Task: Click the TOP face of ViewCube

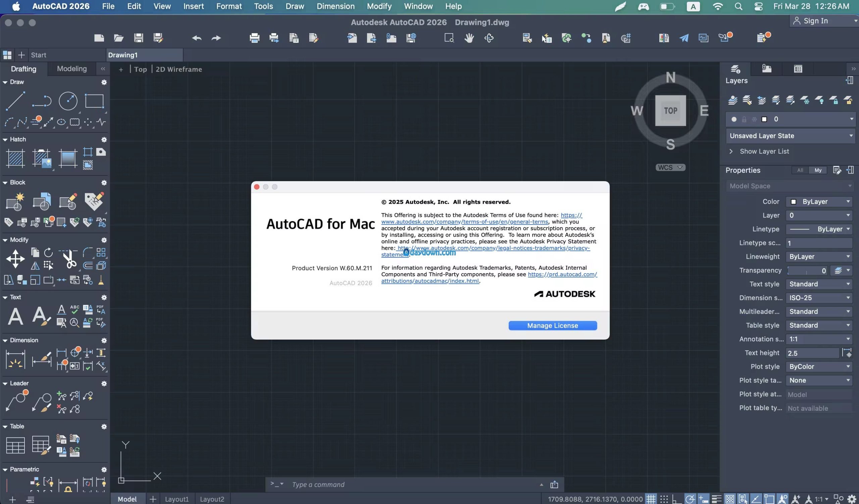Action: click(670, 111)
